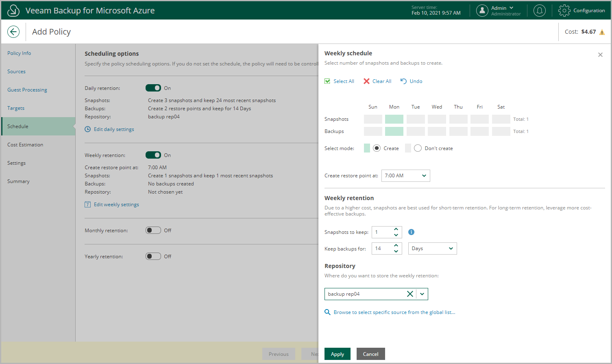Image resolution: width=612 pixels, height=364 pixels.
Task: Click the cost warning triangle icon
Action: pyautogui.click(x=602, y=32)
